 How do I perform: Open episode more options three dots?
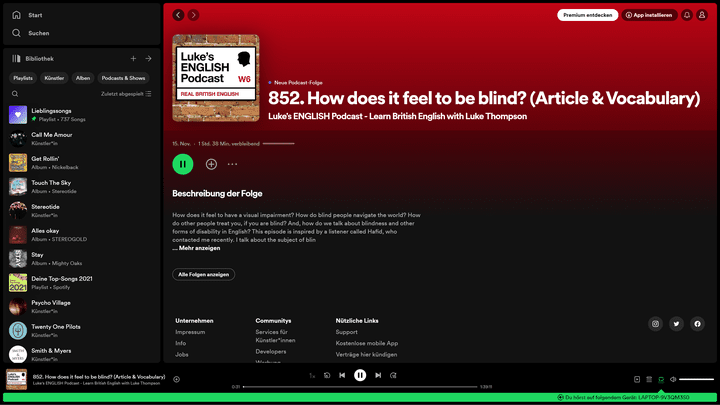232,164
